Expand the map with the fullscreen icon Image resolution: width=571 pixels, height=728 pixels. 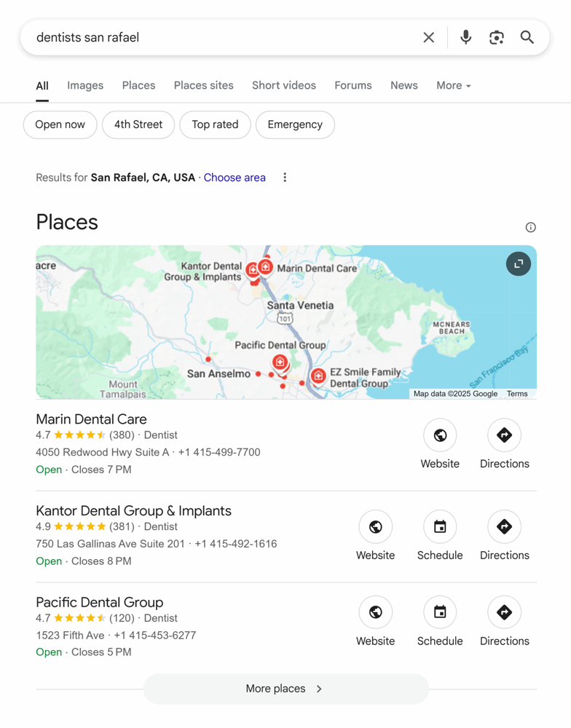[519, 264]
